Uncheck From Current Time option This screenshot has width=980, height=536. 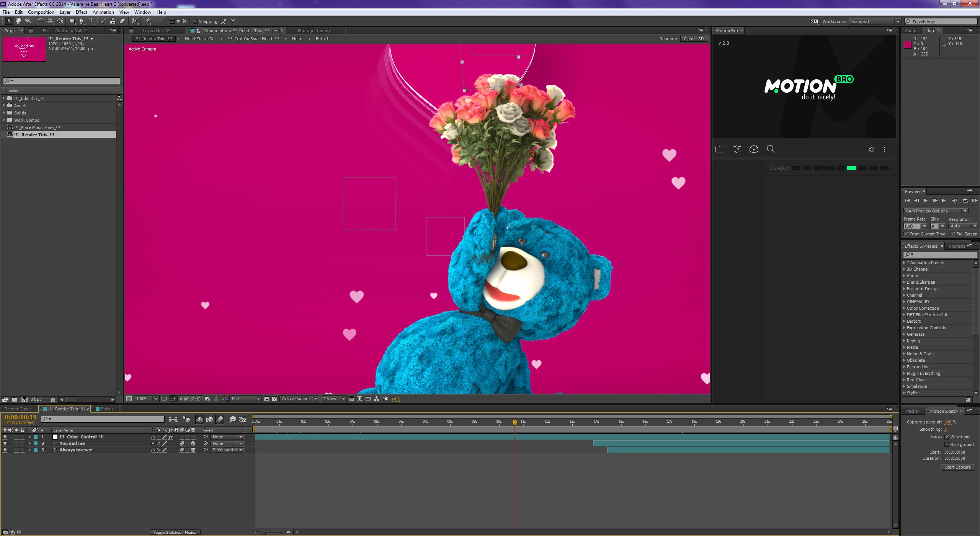pyautogui.click(x=906, y=234)
